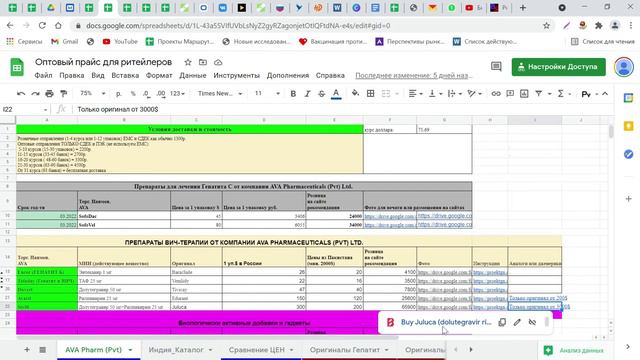This screenshot has width=640, height=360.
Task: Open last edit history link
Action: [x=413, y=76]
